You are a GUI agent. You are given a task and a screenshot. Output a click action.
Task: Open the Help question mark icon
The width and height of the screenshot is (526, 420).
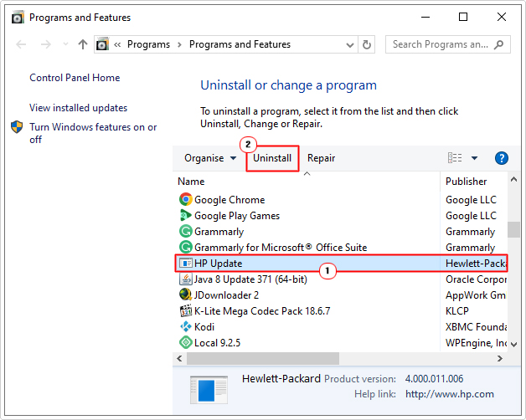[x=501, y=158]
